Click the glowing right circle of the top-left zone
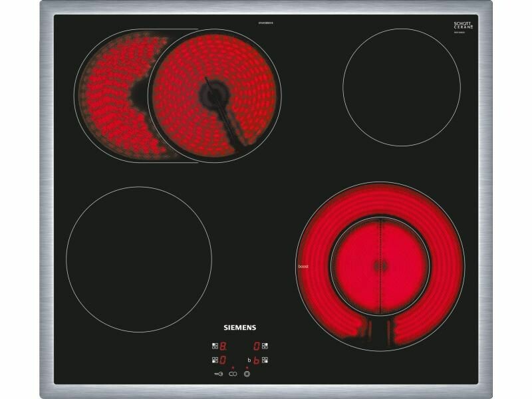This screenshot has width=532, height=399. coord(214,96)
